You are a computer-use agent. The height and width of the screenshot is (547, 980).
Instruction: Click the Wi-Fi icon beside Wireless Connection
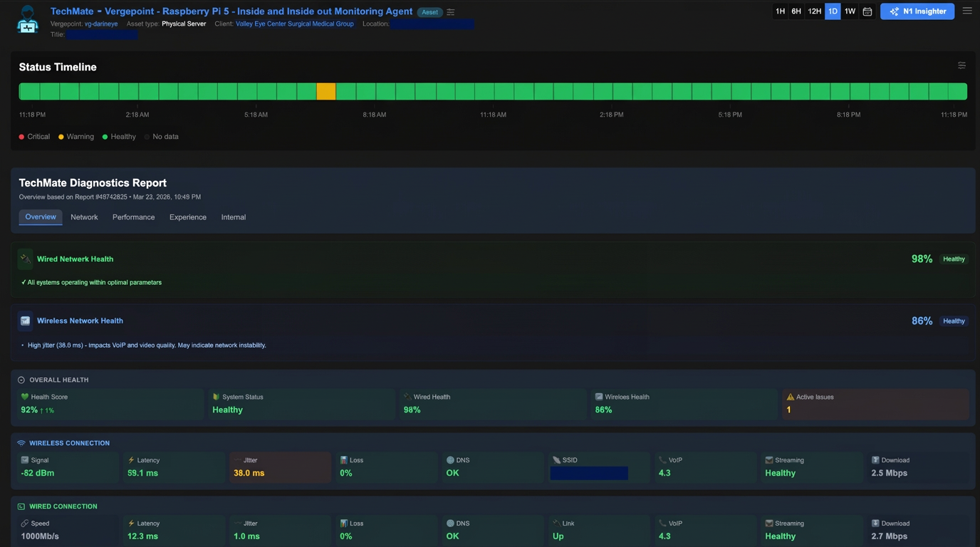(21, 443)
